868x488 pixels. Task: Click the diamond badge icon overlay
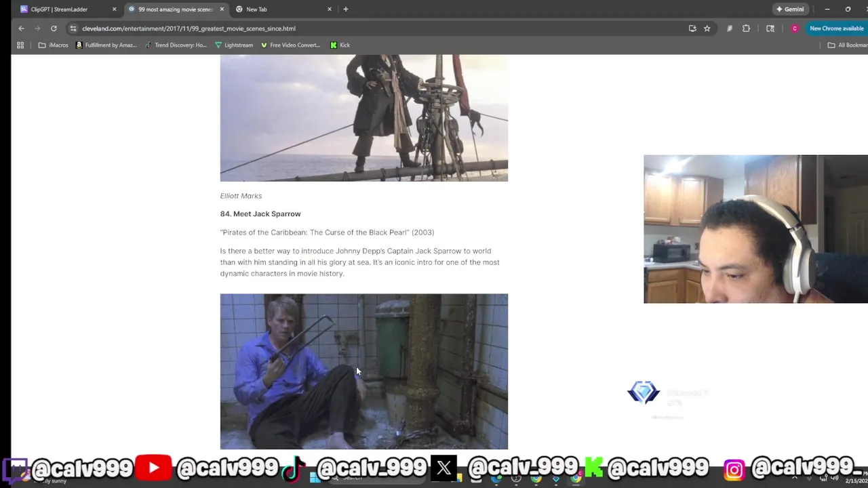(x=644, y=392)
